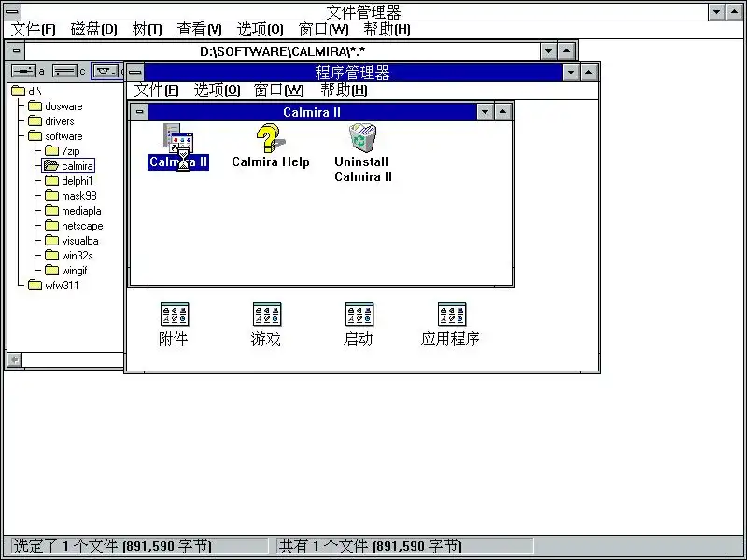This screenshot has width=747, height=560.
Task: Open File Manager 查看(V) menu
Action: coord(199,30)
